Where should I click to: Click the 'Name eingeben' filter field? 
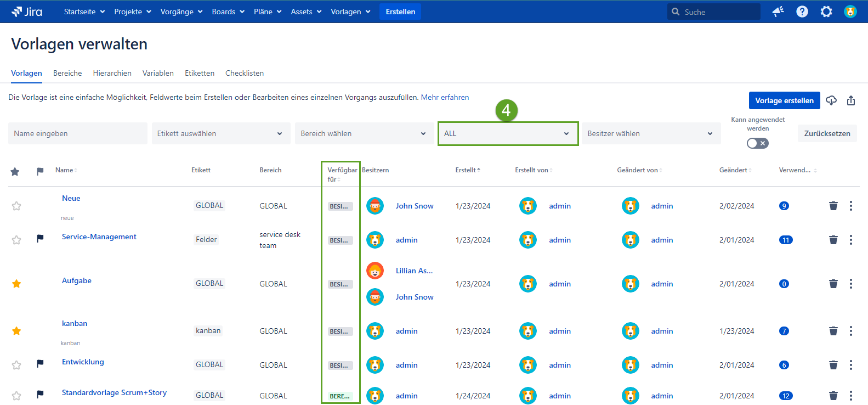[x=77, y=133]
